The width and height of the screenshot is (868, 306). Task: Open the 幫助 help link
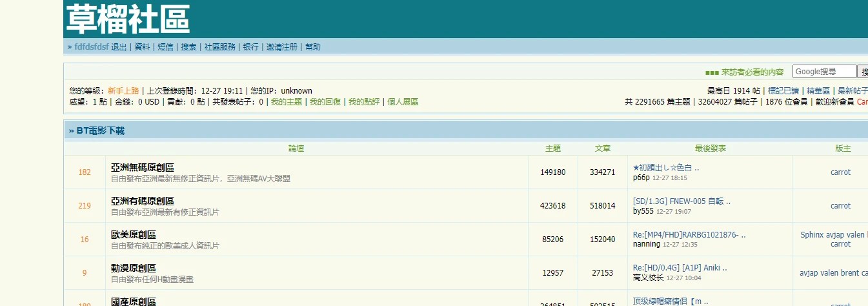[x=313, y=47]
